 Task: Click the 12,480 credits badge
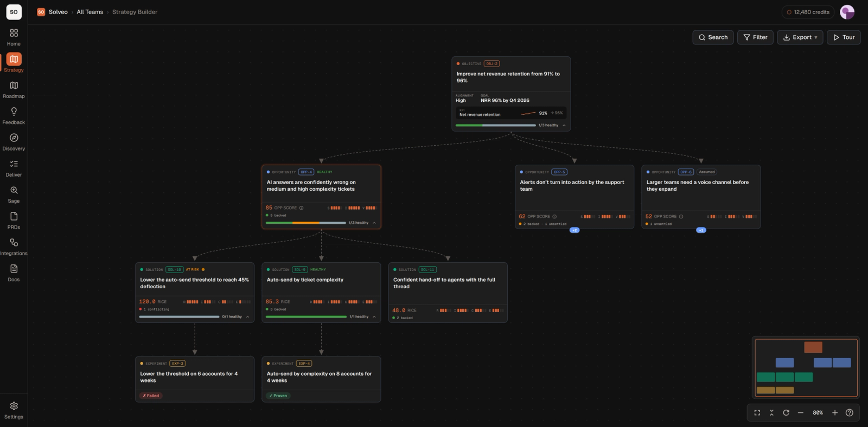tap(808, 12)
